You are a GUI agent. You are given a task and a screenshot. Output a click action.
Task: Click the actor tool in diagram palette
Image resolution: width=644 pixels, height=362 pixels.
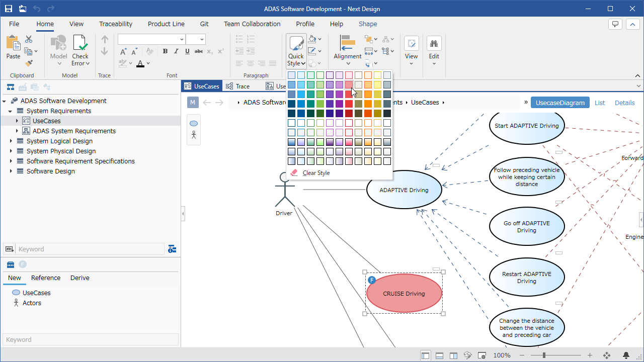tap(194, 135)
